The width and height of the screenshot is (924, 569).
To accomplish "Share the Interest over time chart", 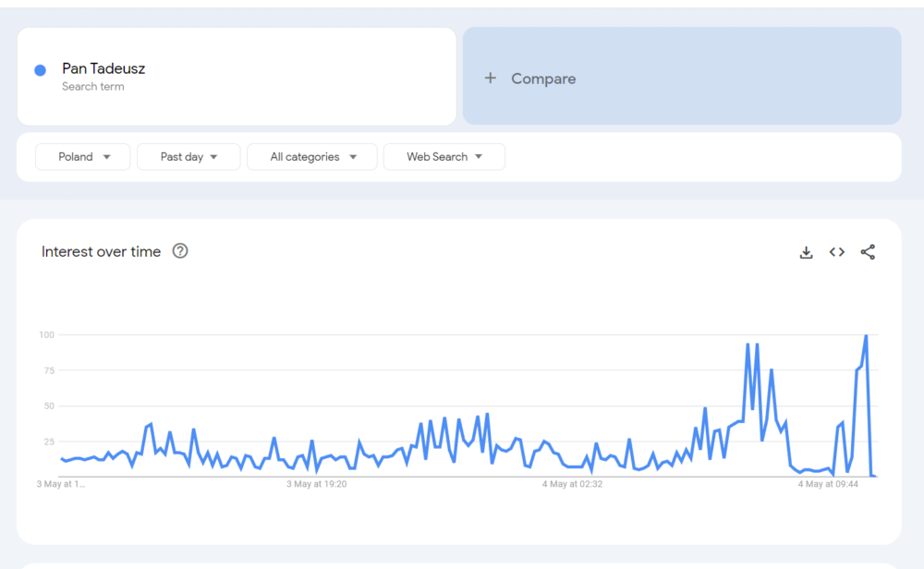I will pyautogui.click(x=868, y=252).
